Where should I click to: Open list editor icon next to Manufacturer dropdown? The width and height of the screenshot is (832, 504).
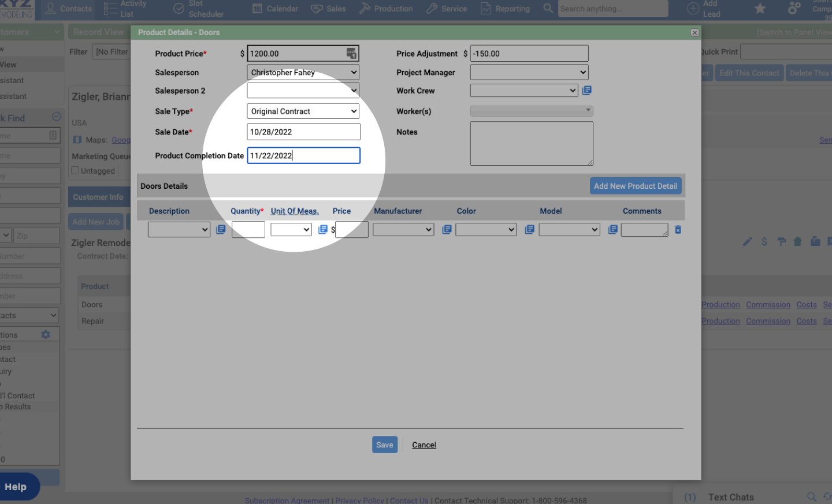447,230
